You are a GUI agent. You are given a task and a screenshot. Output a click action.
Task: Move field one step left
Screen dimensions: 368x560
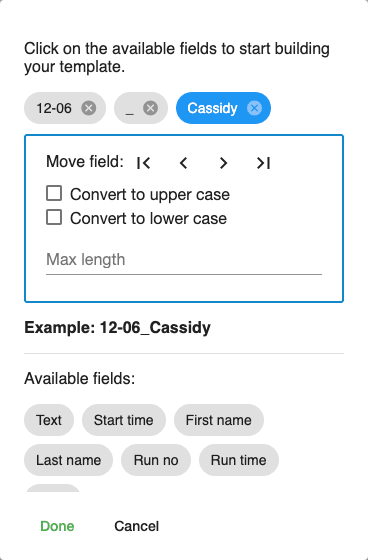pos(184,163)
